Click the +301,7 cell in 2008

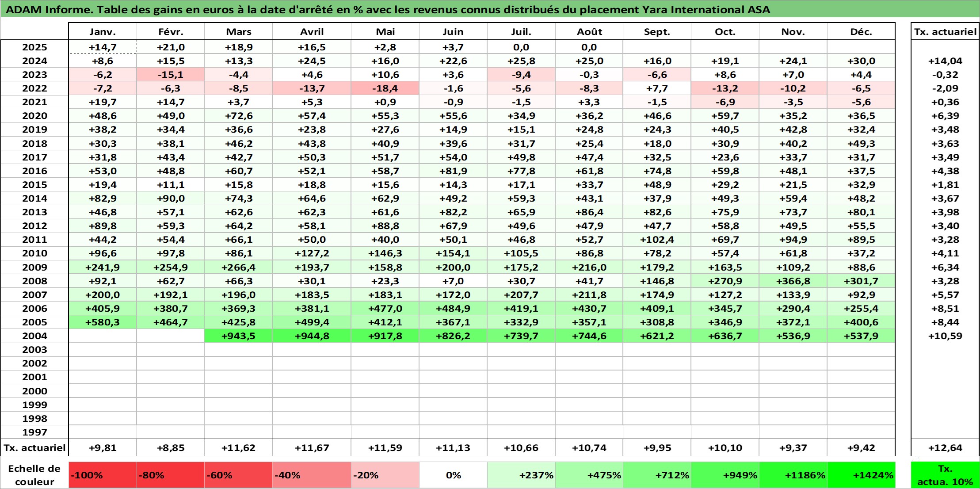[861, 281]
